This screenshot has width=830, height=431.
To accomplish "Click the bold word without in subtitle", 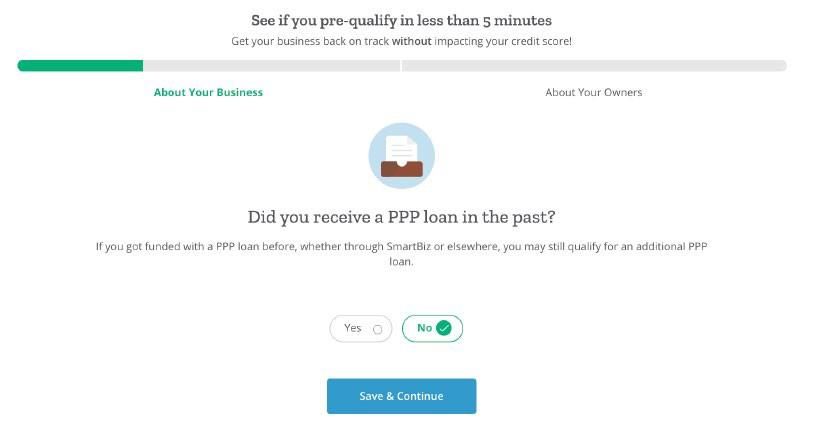I will (411, 41).
